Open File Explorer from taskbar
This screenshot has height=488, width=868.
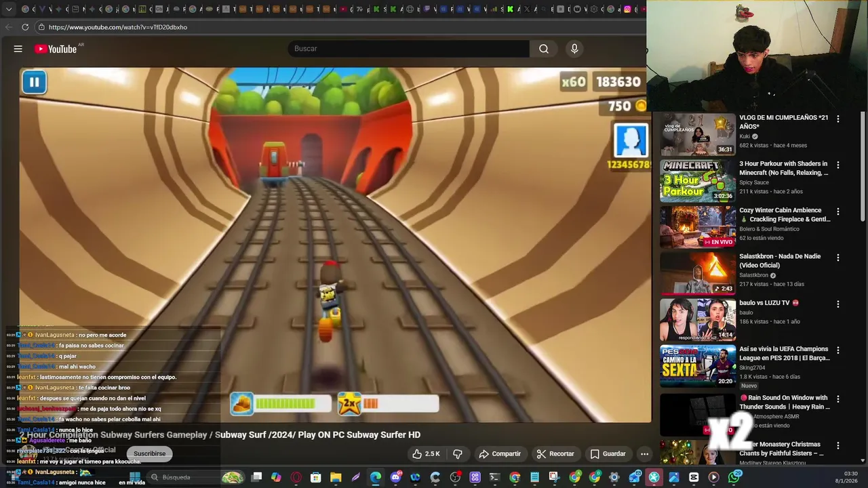[x=336, y=477]
